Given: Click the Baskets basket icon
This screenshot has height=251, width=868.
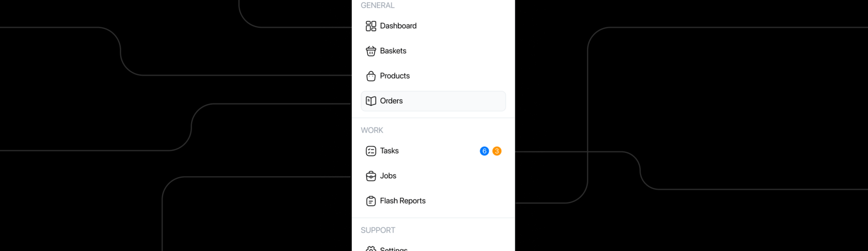Looking at the screenshot, I should point(371,51).
